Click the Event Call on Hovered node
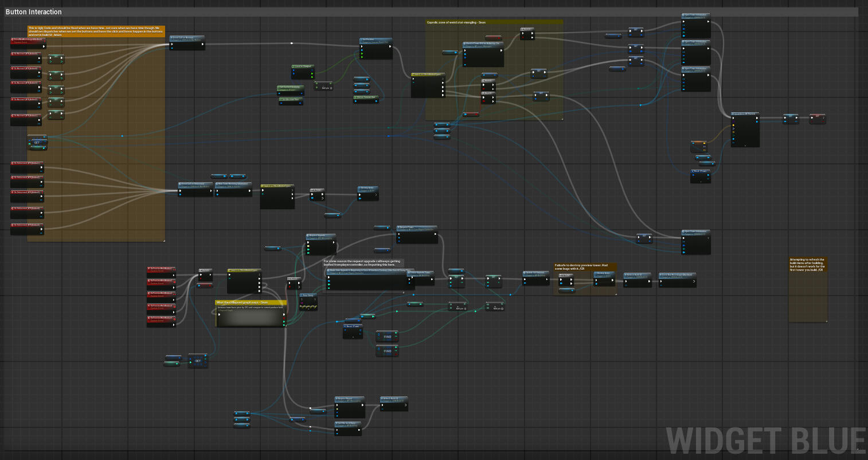Screen dimensions: 868x460 point(187,38)
